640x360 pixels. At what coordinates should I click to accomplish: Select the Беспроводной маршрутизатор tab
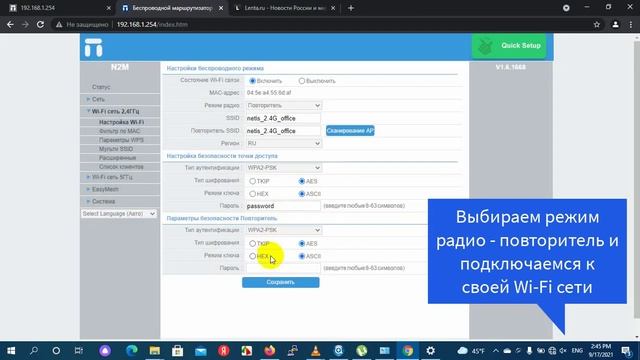point(172,8)
